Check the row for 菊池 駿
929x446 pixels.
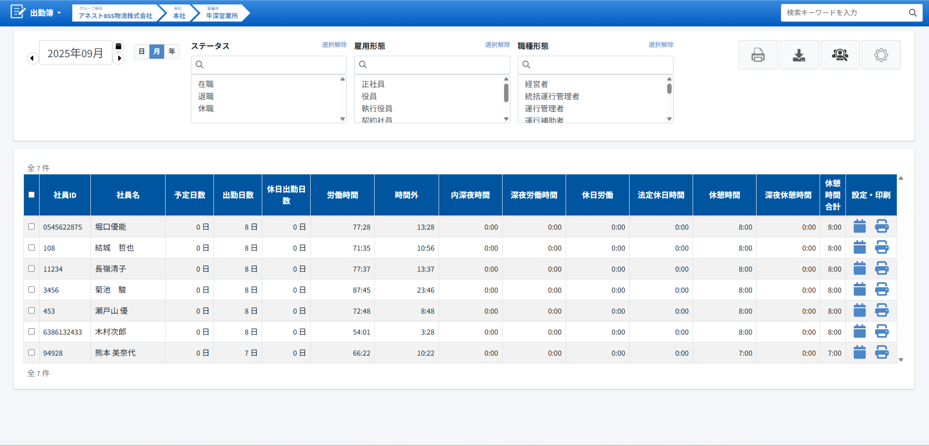coord(31,290)
